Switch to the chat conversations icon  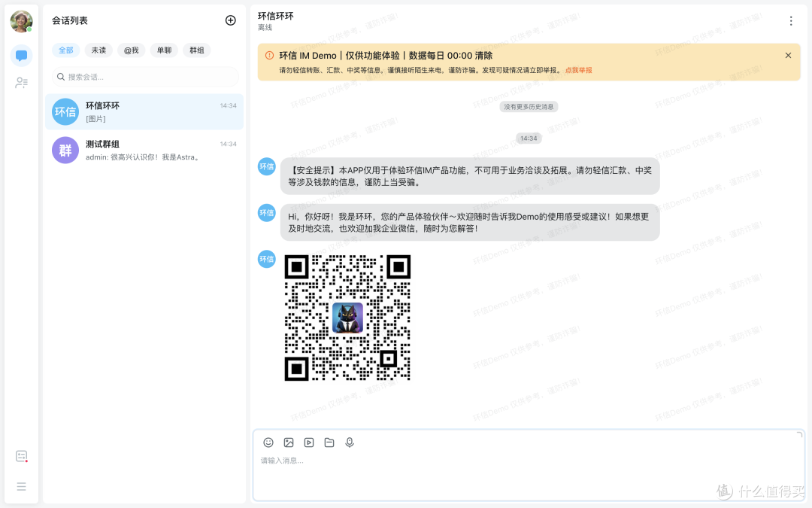coord(21,56)
